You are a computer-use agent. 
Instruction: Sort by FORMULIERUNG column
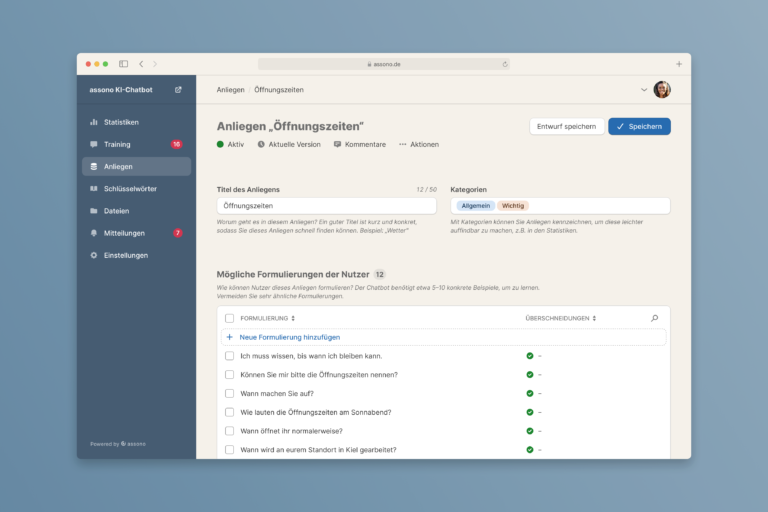(x=267, y=318)
